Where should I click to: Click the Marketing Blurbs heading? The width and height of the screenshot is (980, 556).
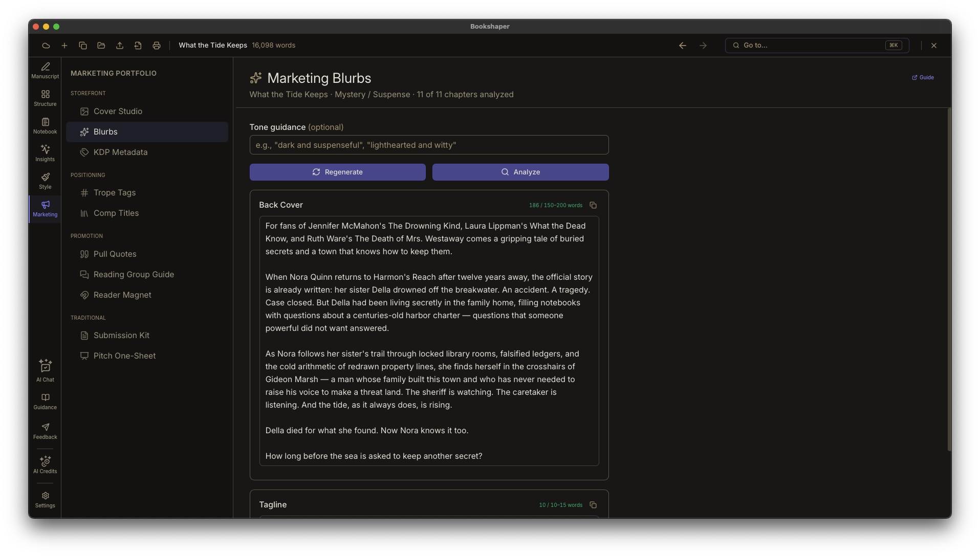pyautogui.click(x=319, y=78)
